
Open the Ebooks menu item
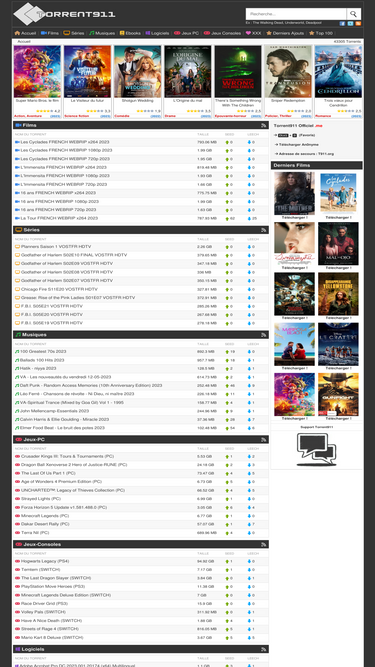click(x=130, y=33)
